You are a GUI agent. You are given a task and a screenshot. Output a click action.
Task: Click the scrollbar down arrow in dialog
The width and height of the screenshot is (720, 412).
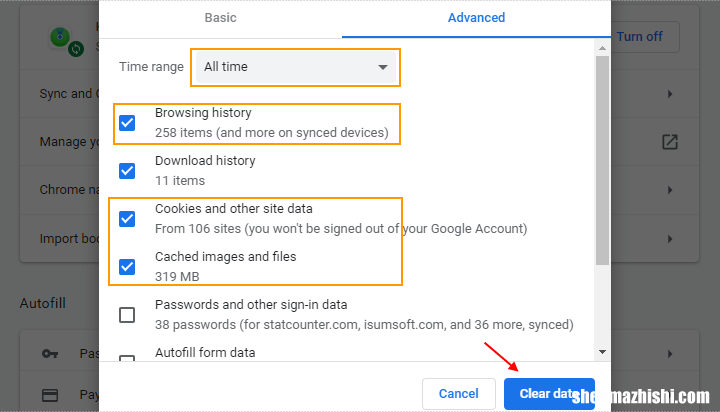tap(602, 352)
